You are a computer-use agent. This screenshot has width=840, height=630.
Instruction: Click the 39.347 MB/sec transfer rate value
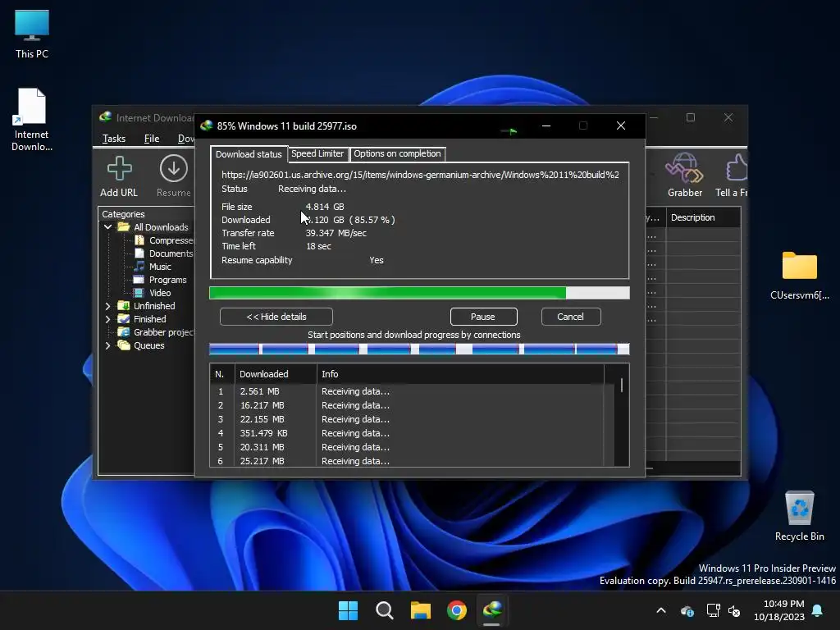[336, 233]
